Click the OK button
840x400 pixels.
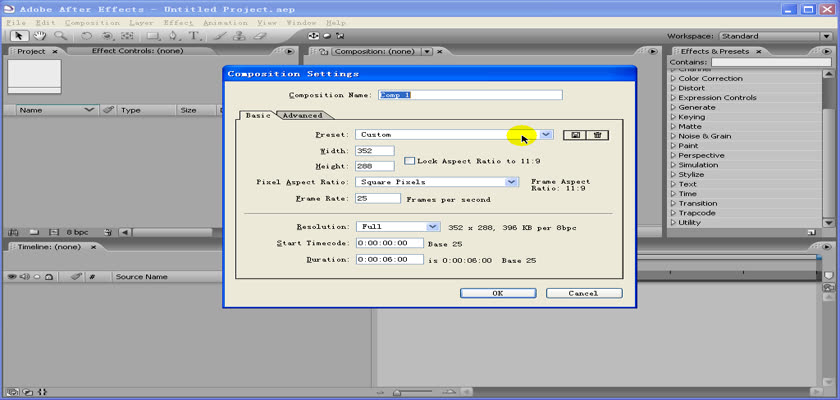[x=498, y=293]
